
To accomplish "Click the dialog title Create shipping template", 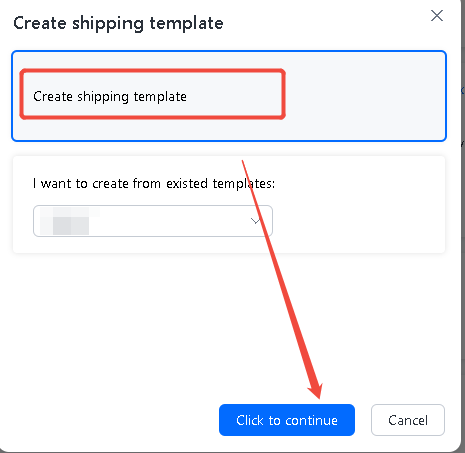I will click(118, 23).
